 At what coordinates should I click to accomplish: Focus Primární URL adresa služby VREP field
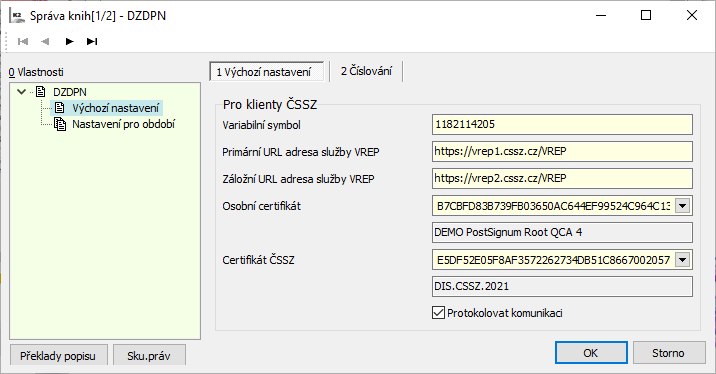562,151
